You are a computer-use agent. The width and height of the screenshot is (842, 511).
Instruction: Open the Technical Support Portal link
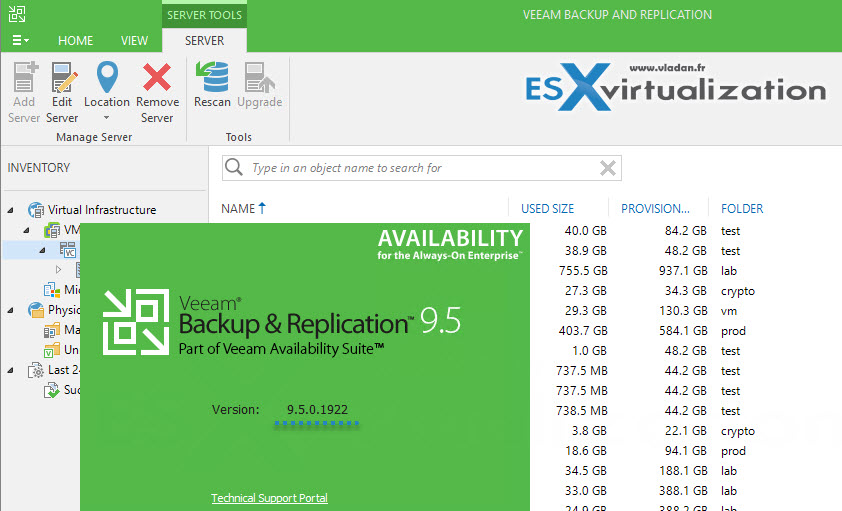(x=269, y=498)
